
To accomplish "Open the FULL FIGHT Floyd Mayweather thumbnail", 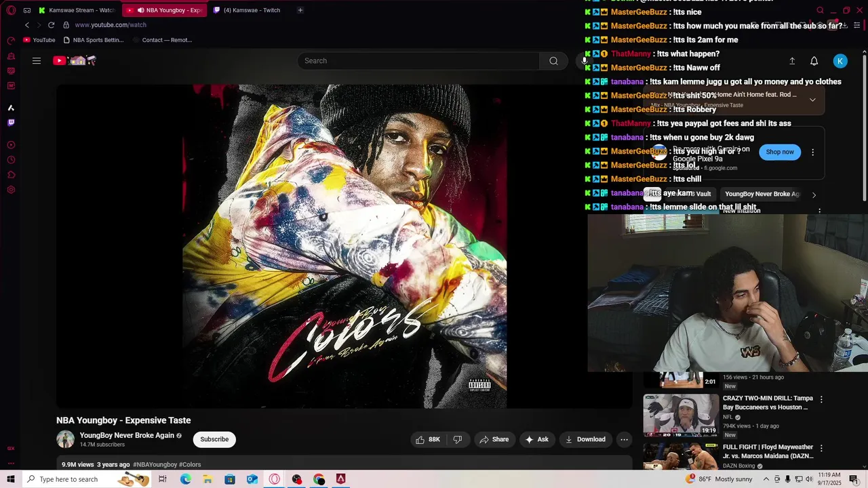I will pos(681,457).
